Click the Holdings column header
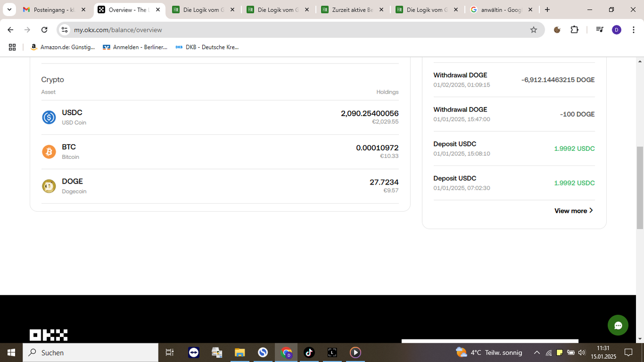Viewport: 644px width, 362px height. (x=387, y=92)
